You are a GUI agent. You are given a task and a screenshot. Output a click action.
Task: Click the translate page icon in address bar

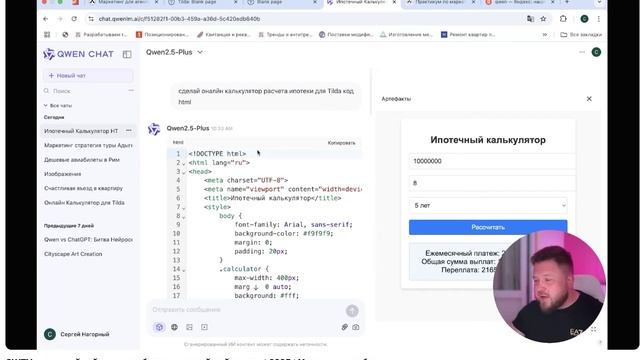[x=530, y=19]
